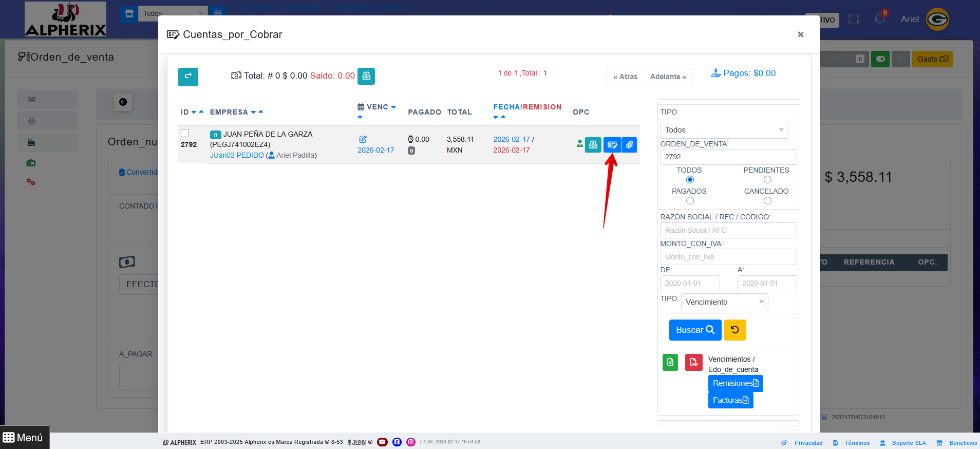Go to next page with Adelante

click(x=668, y=77)
